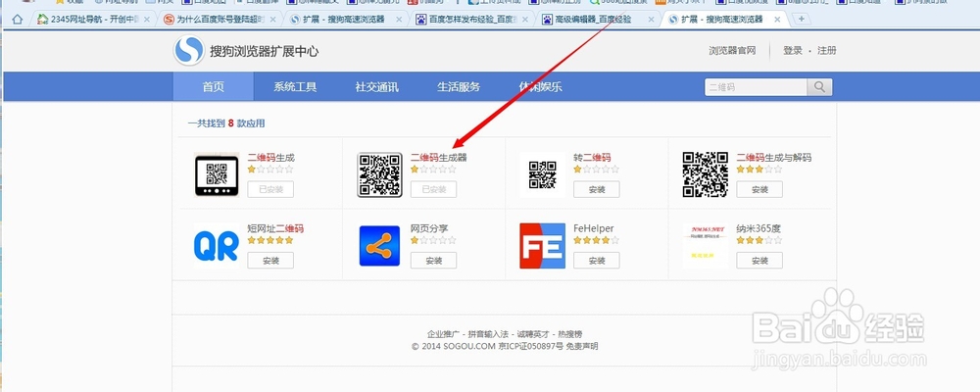Open the 免责声明 footer link
Image resolution: width=980 pixels, height=392 pixels.
click(581, 346)
